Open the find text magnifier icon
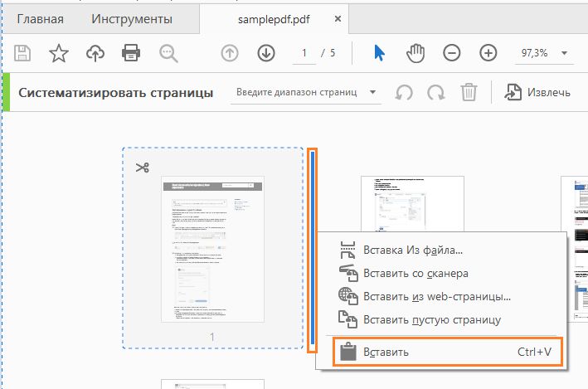 [168, 53]
